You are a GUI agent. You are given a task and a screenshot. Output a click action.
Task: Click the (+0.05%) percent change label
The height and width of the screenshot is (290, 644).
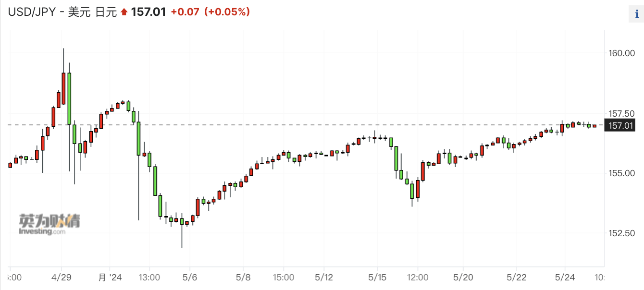[x=227, y=12]
